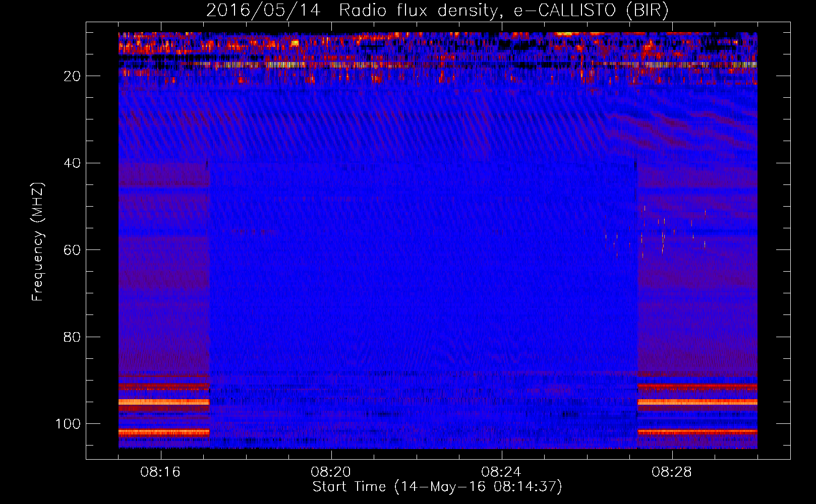
Task: Click the 60 frequency tick label
Action: (x=73, y=250)
